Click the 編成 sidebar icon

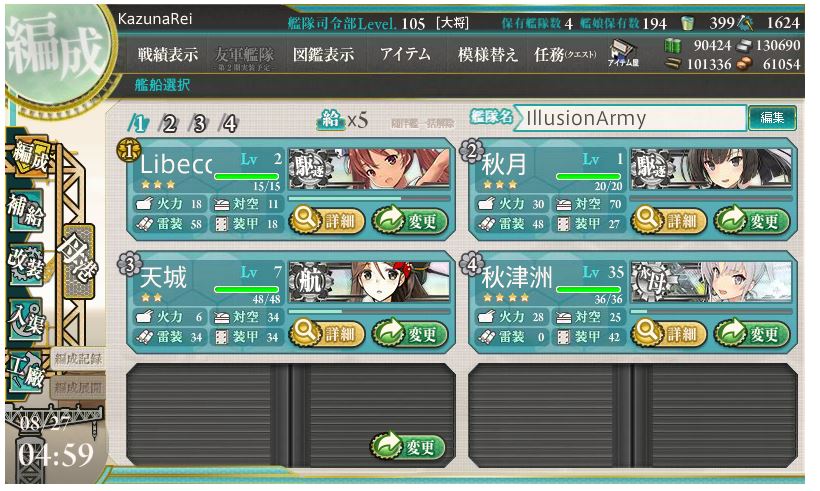[30, 157]
